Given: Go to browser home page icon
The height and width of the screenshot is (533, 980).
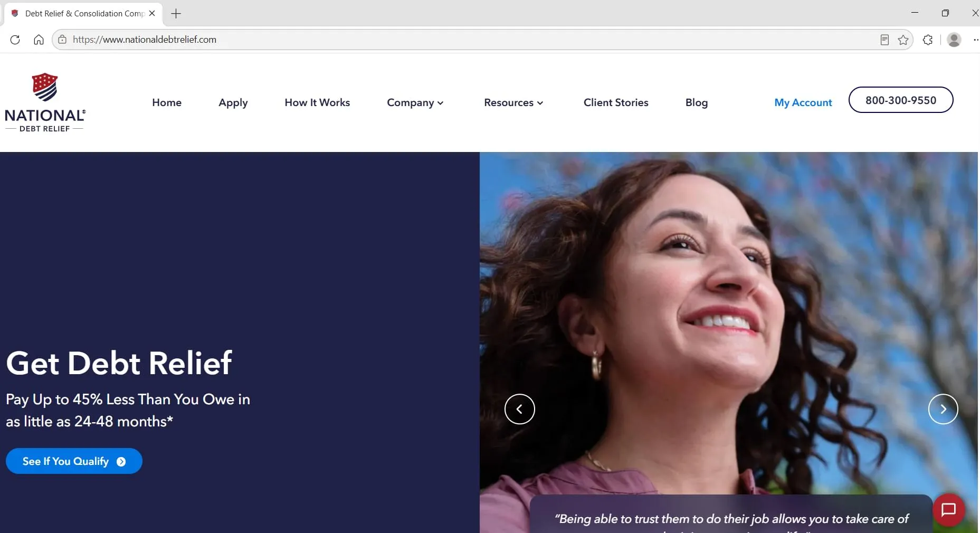Looking at the screenshot, I should coord(39,40).
